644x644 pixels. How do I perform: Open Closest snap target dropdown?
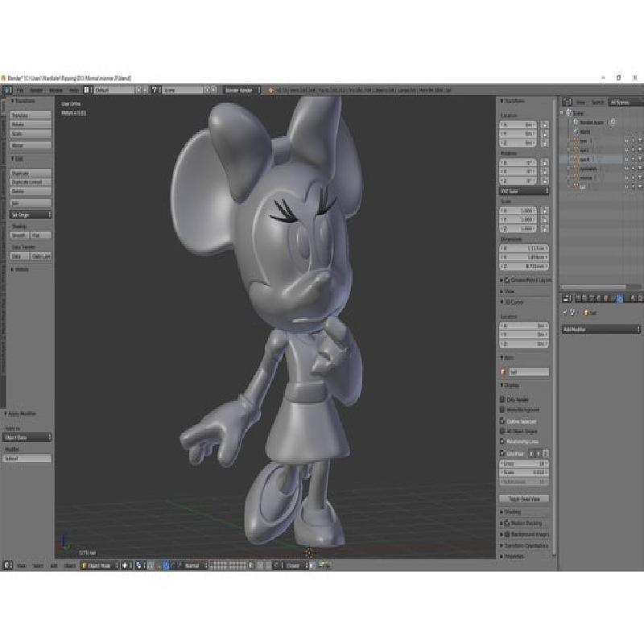tap(295, 566)
